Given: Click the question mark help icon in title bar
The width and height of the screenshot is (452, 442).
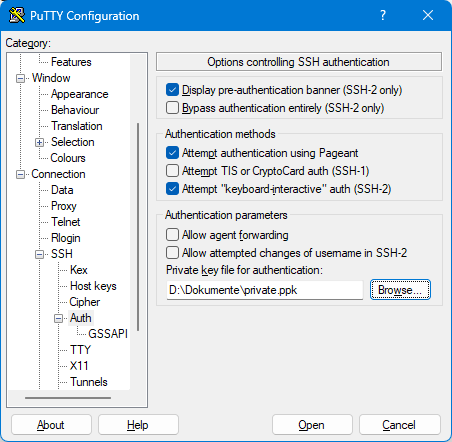Looking at the screenshot, I should point(383,15).
